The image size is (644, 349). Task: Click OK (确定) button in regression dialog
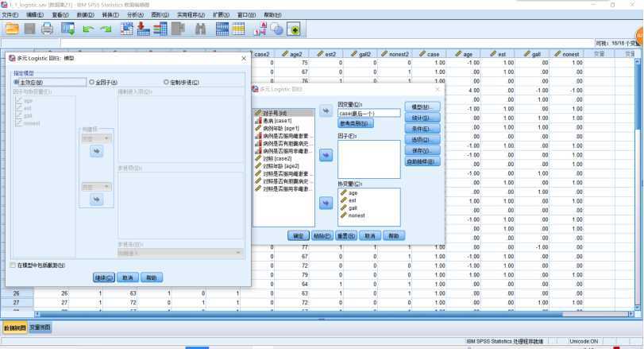[299, 235]
